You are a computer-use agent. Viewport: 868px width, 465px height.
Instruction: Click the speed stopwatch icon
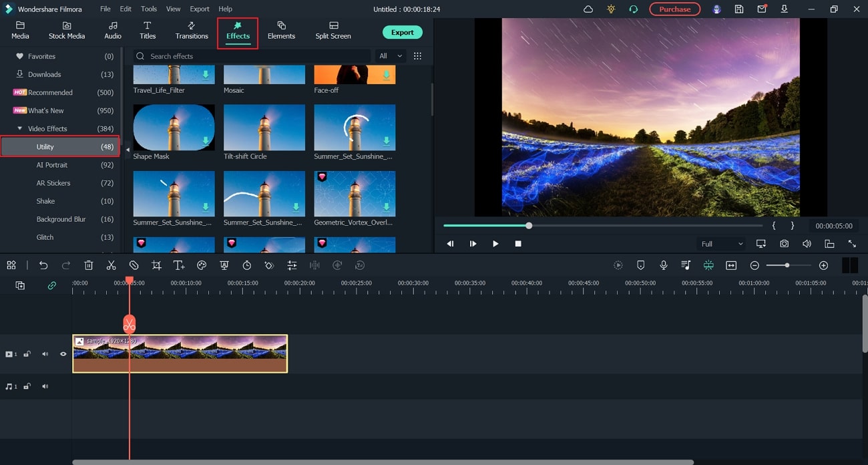tap(246, 265)
